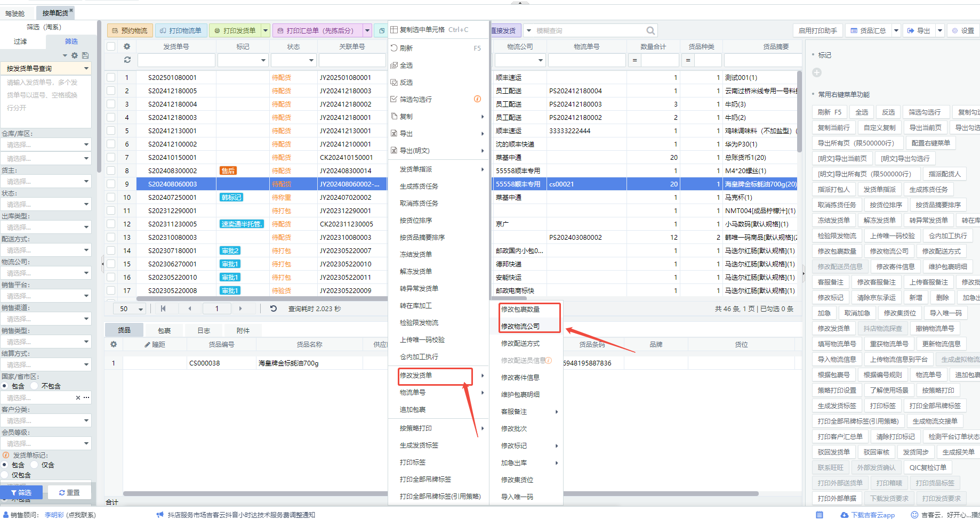Click the clear X icon in 国家/省市区 field

(x=78, y=397)
